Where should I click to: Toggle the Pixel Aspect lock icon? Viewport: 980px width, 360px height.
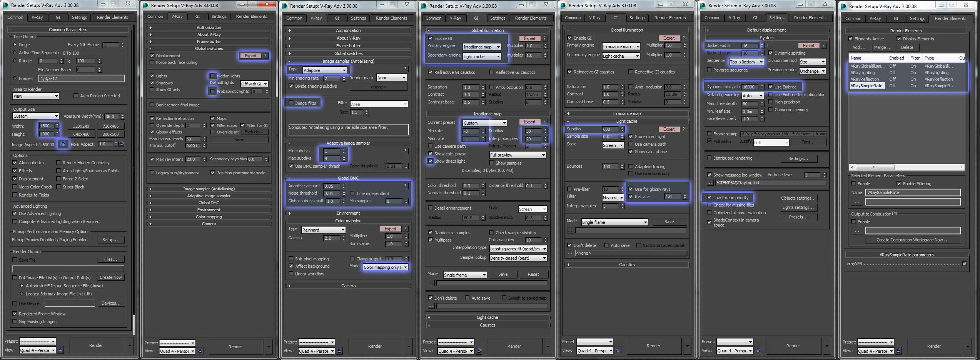(122, 144)
